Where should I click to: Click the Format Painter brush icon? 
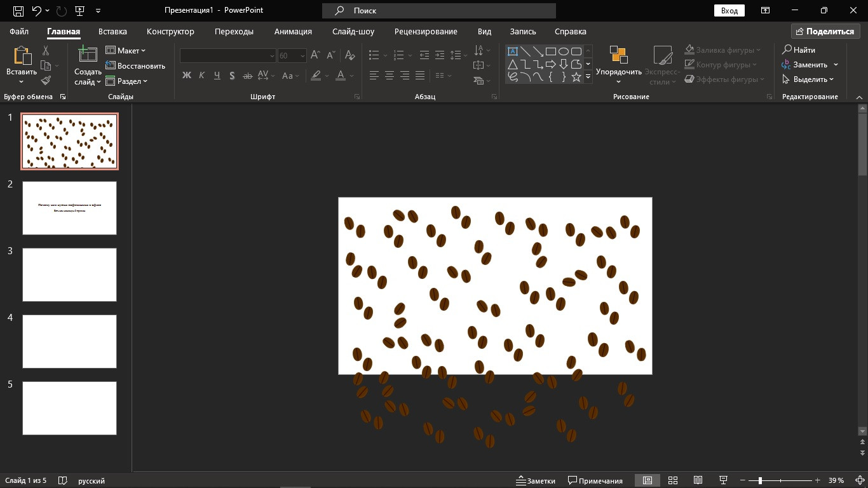46,81
